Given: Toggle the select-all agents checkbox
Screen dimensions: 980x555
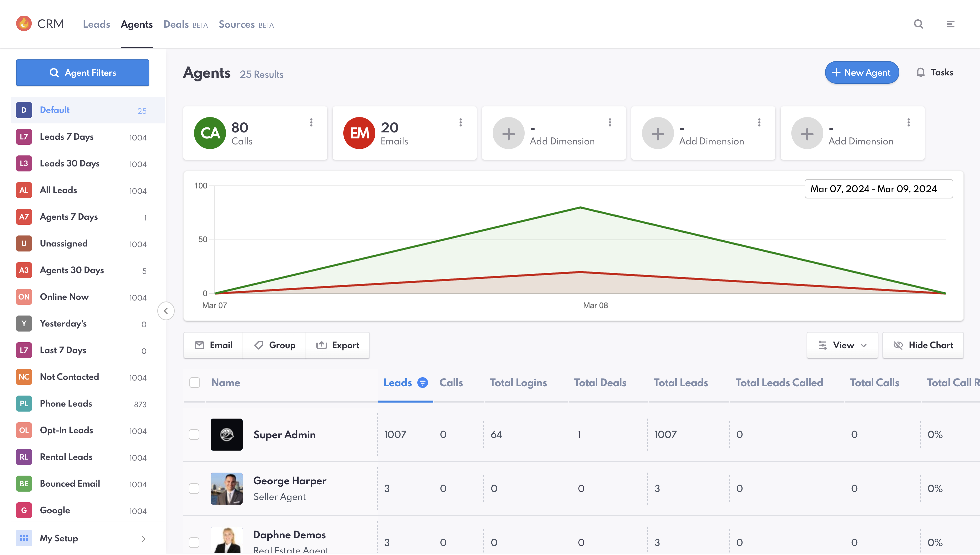Looking at the screenshot, I should 195,382.
